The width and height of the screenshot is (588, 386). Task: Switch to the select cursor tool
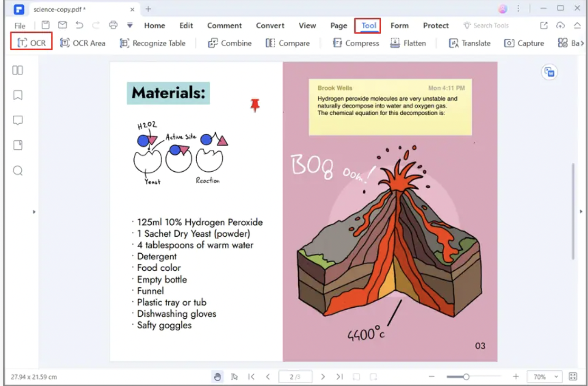(234, 377)
